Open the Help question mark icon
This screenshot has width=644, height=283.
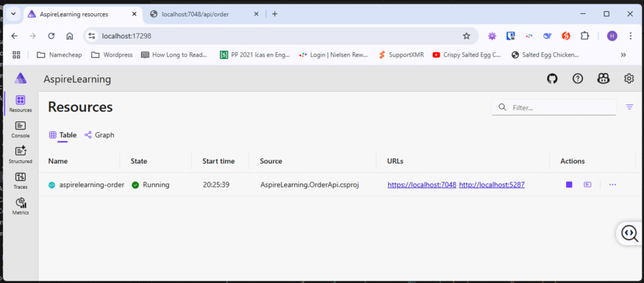578,79
